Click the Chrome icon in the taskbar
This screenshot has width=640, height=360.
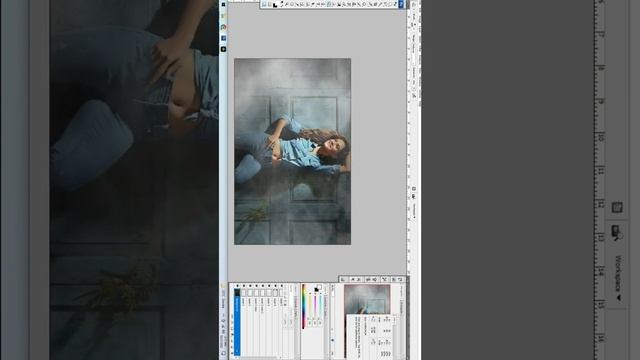pos(223,27)
